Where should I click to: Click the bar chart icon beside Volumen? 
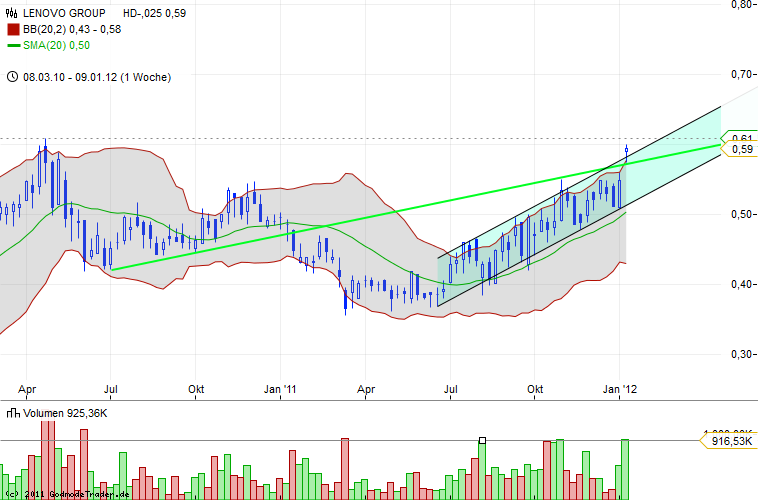pos(13,412)
